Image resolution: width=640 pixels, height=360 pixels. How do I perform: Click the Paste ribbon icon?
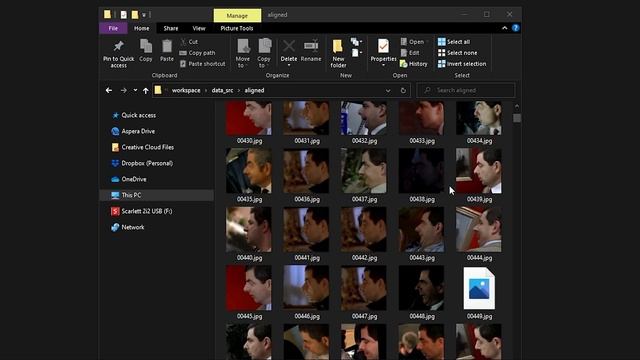coord(167,51)
